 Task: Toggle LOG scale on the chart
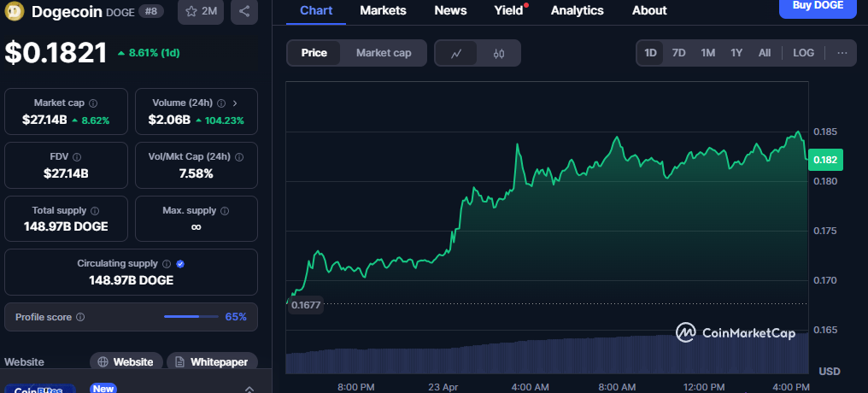[x=803, y=53]
